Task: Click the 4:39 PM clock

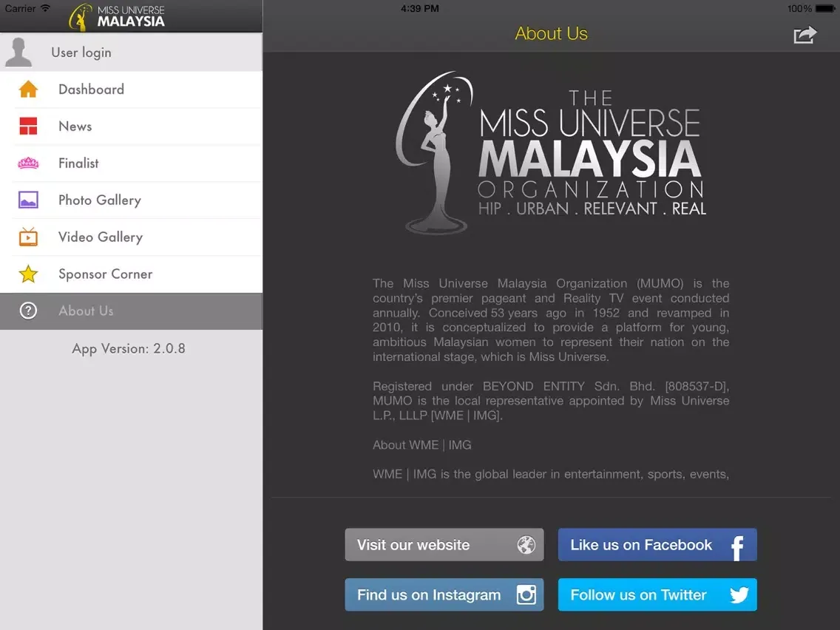Action: (420, 9)
